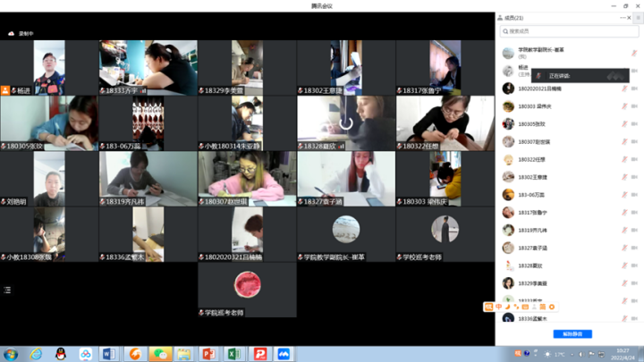Select the 18327 video tile
The height and width of the screenshot is (362, 644).
pos(346,179)
